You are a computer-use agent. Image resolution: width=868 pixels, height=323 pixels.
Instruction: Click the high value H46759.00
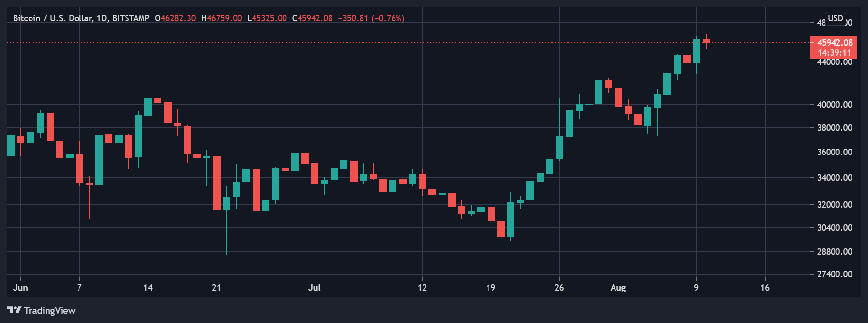click(221, 18)
